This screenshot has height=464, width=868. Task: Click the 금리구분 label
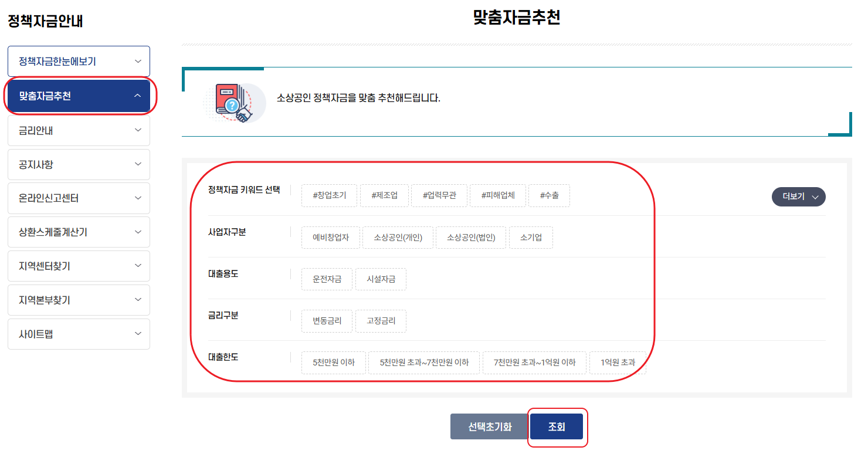click(223, 315)
